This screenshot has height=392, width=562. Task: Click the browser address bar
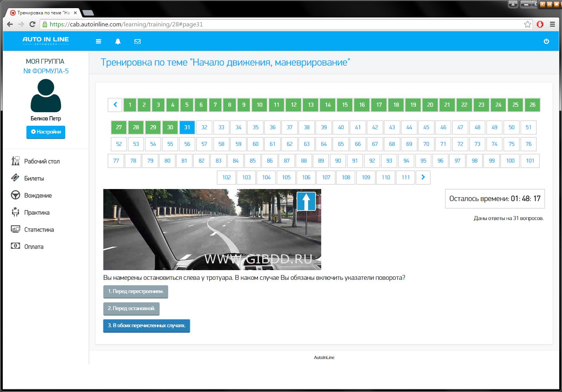pos(285,24)
